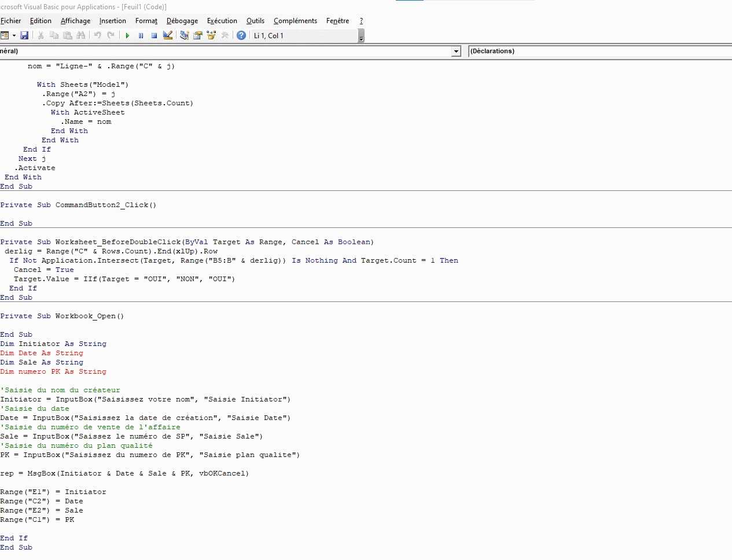Click the blue Help question mark icon
This screenshot has height=560, width=732.
pyautogui.click(x=241, y=36)
